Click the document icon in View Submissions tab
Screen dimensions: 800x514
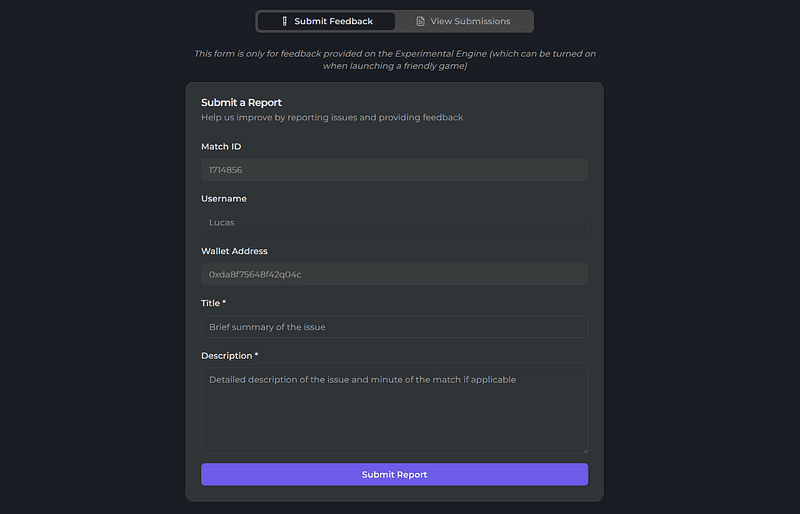pos(421,21)
